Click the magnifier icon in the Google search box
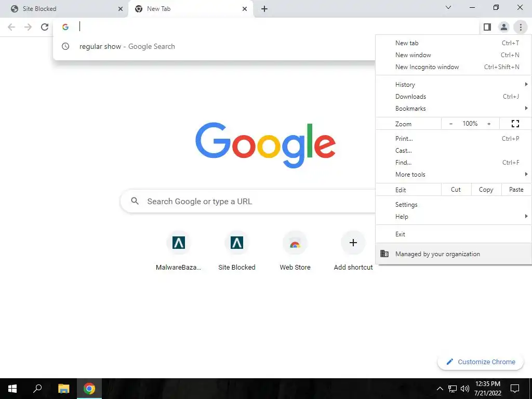This screenshot has height=399, width=532. click(135, 201)
